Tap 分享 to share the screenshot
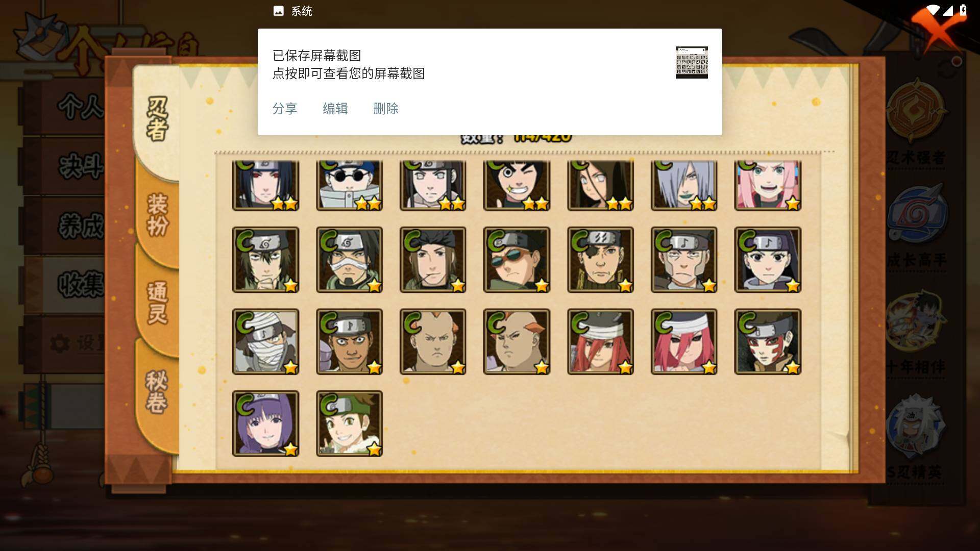980x551 pixels. [285, 109]
